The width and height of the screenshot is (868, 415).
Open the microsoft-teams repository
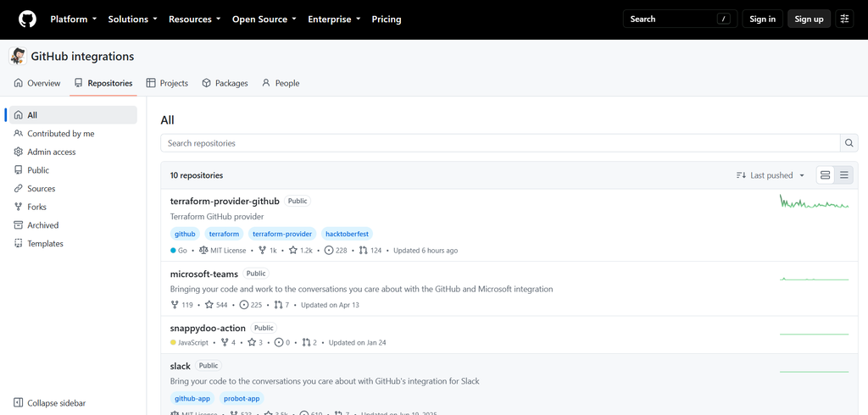(204, 274)
